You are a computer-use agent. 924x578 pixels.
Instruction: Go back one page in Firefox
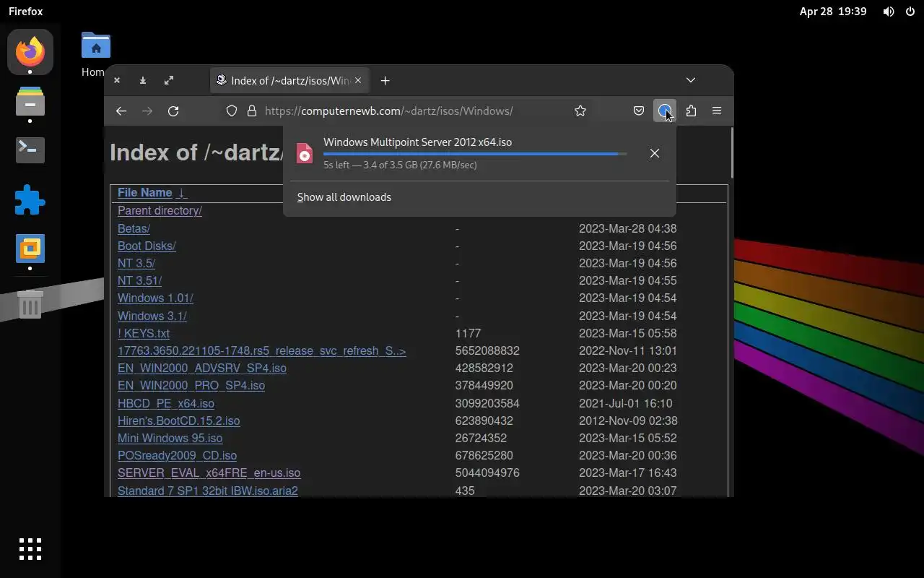[x=121, y=111]
